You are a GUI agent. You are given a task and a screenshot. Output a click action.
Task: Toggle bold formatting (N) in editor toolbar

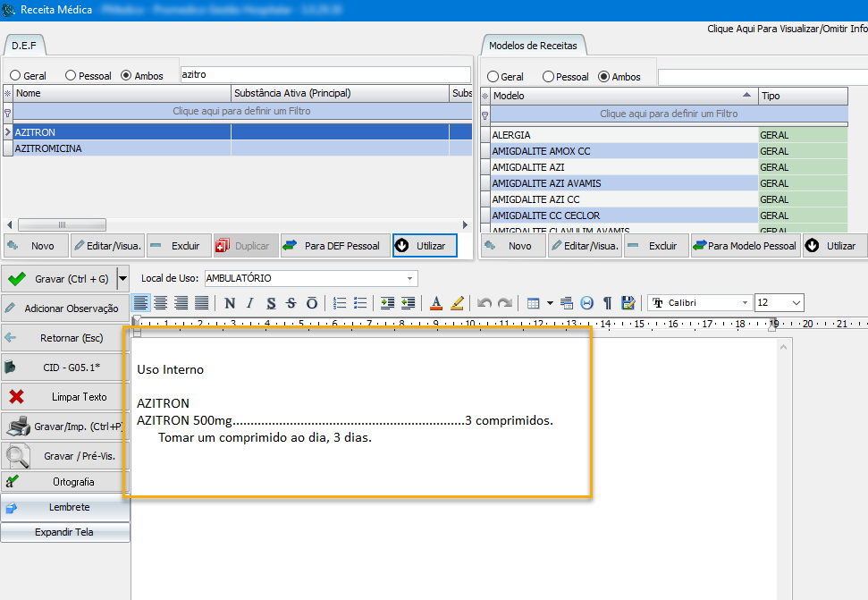click(x=230, y=303)
